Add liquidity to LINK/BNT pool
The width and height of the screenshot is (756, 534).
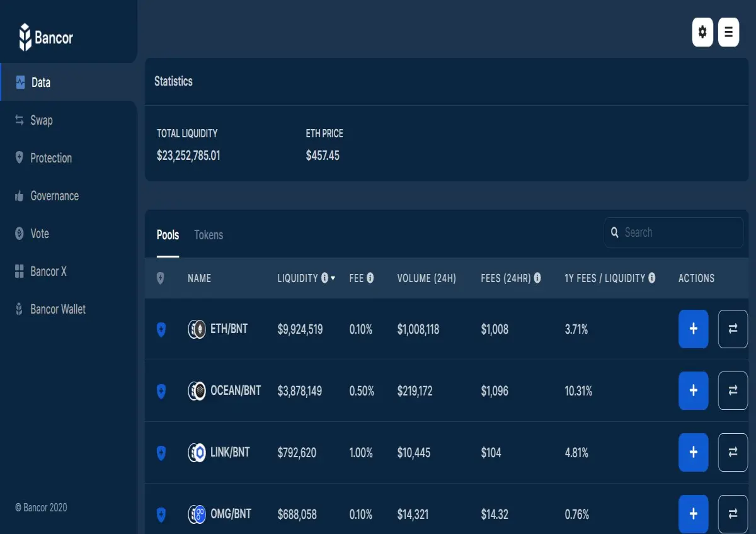(694, 452)
